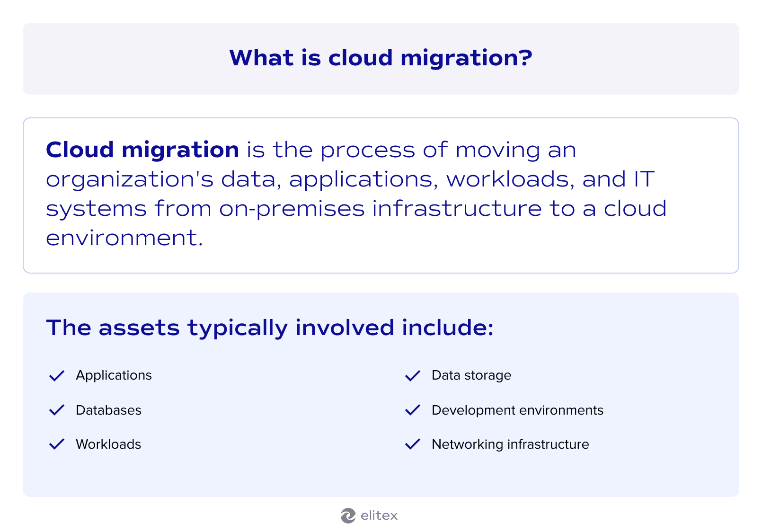Select the 'Development environments' list item text
762x532 pixels.
(x=517, y=410)
